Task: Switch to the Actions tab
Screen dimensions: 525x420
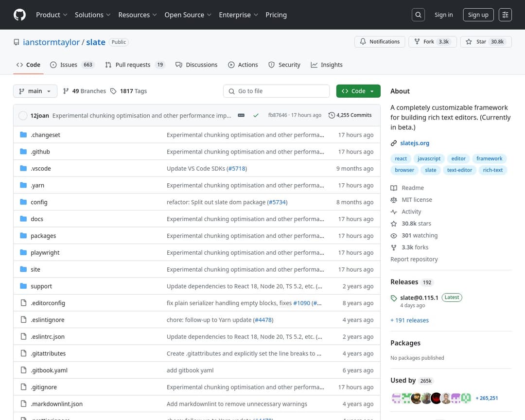Action: (243, 65)
